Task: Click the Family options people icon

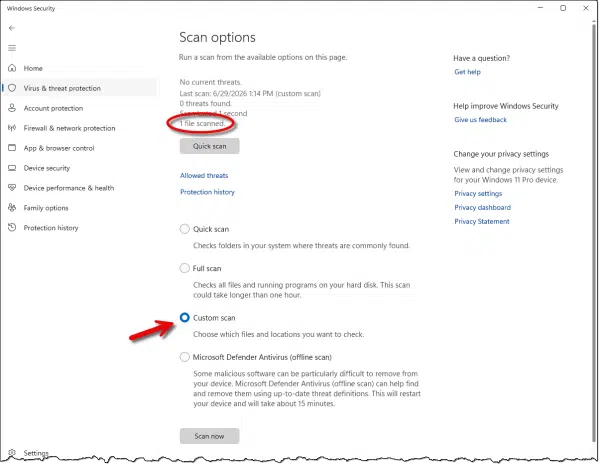Action: [x=12, y=207]
